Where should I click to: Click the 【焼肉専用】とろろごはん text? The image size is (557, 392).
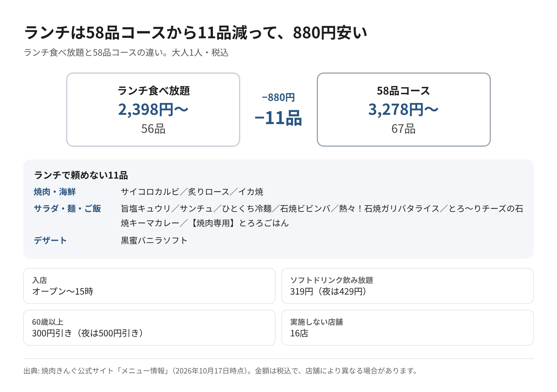[x=238, y=223]
